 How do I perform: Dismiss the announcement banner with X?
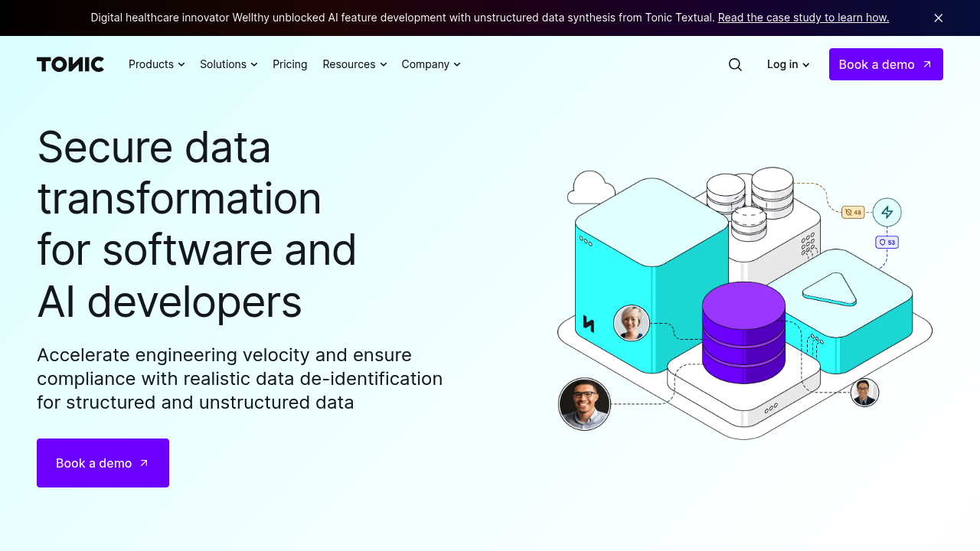938,18
